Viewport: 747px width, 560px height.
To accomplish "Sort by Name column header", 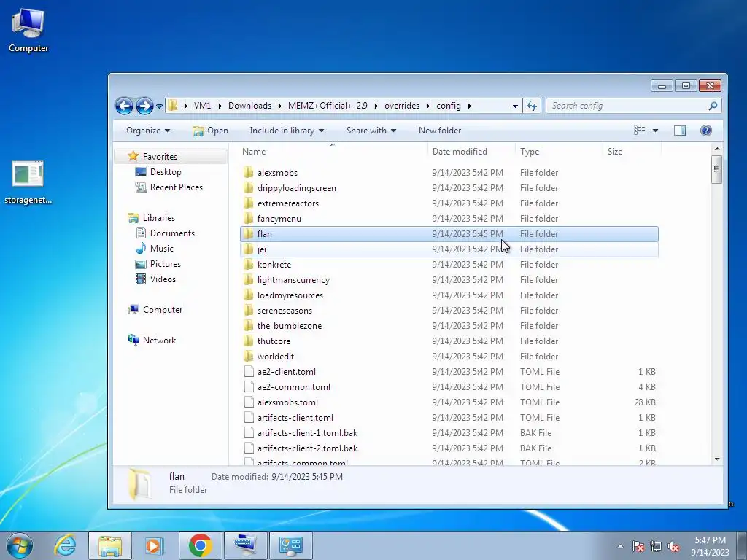I will tap(332, 152).
